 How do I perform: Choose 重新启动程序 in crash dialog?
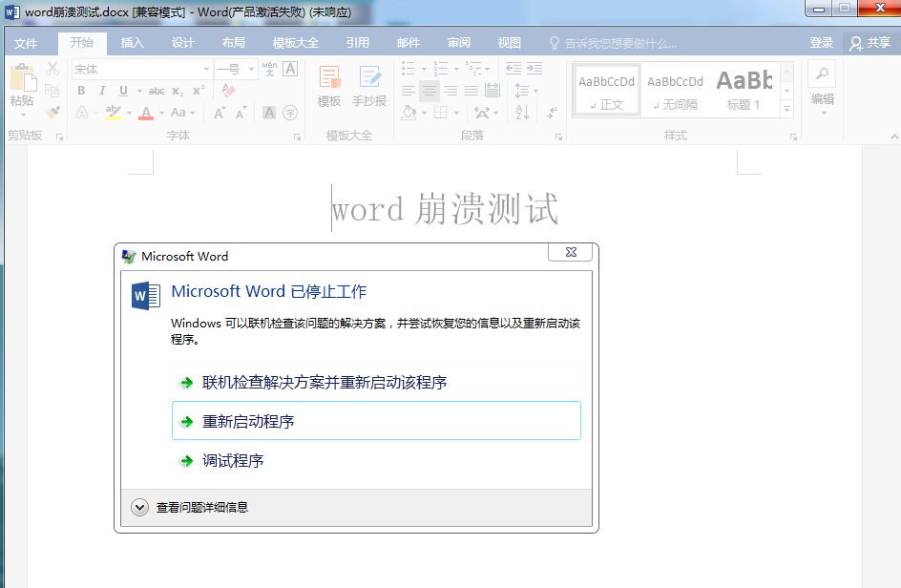coord(376,421)
